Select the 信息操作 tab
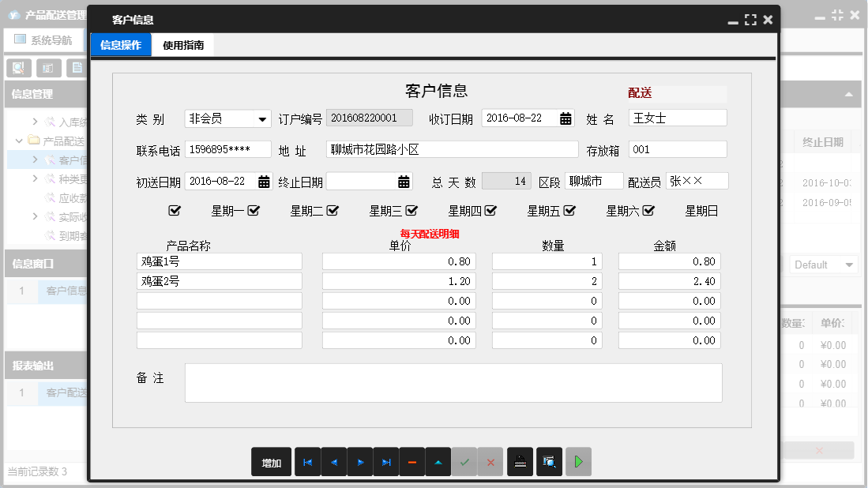Image resolution: width=868 pixels, height=488 pixels. [x=120, y=45]
